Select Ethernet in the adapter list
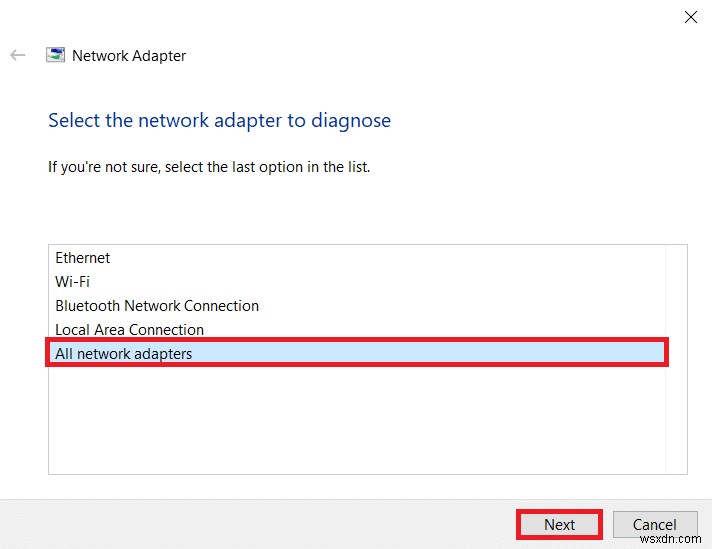 pos(83,258)
